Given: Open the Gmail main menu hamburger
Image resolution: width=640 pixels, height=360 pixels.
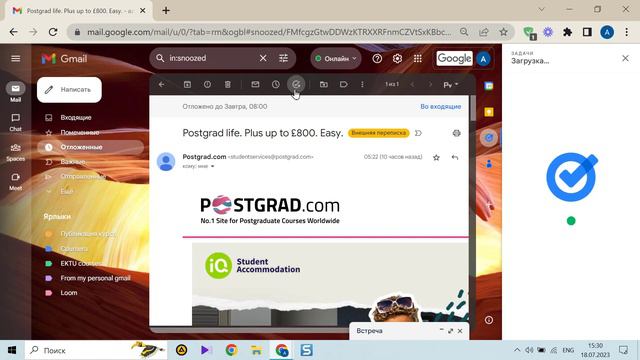Looking at the screenshot, I should tap(16, 58).
